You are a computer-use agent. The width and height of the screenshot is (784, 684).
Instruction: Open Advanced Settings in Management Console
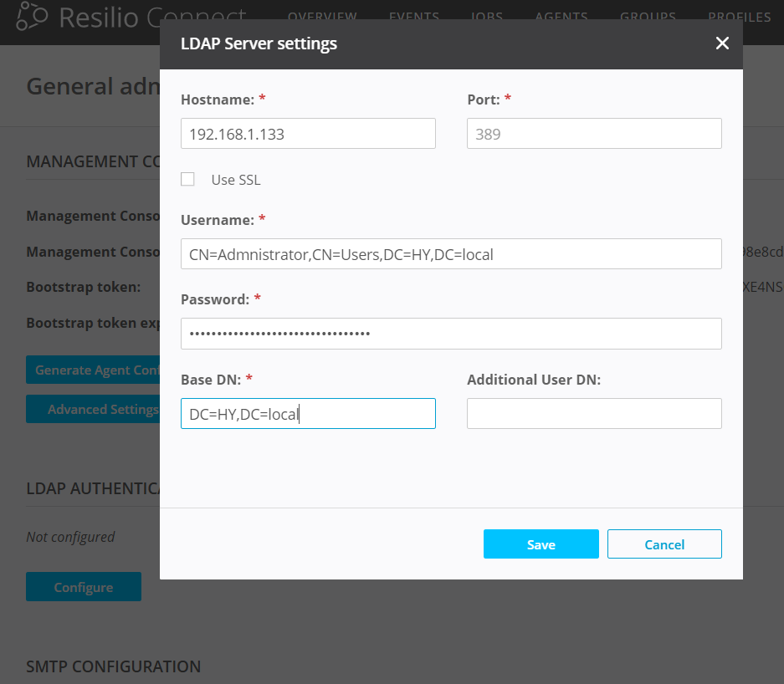(x=94, y=409)
